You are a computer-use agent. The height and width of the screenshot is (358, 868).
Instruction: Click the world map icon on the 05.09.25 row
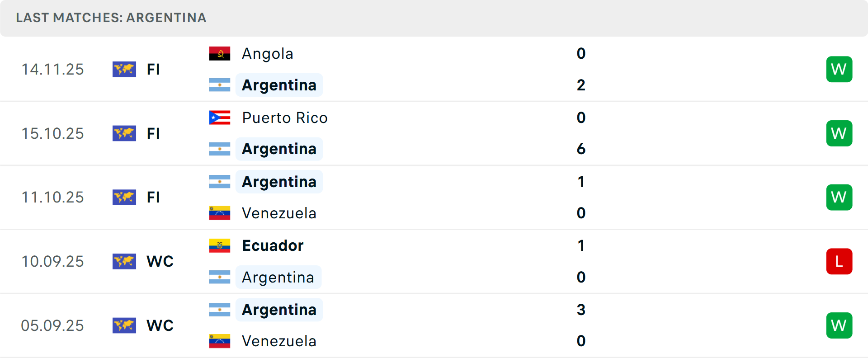124,325
